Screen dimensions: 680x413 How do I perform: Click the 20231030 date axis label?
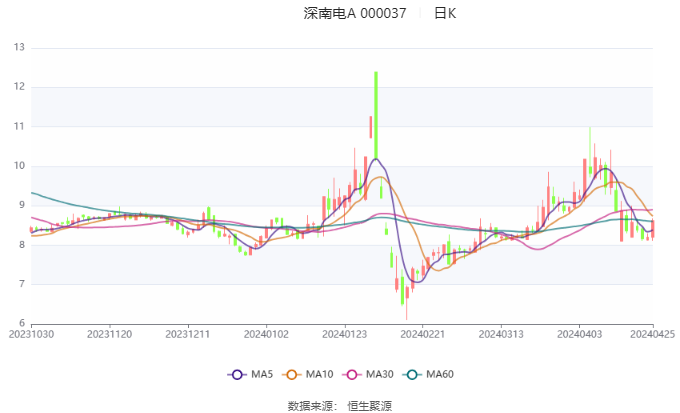coord(31,334)
